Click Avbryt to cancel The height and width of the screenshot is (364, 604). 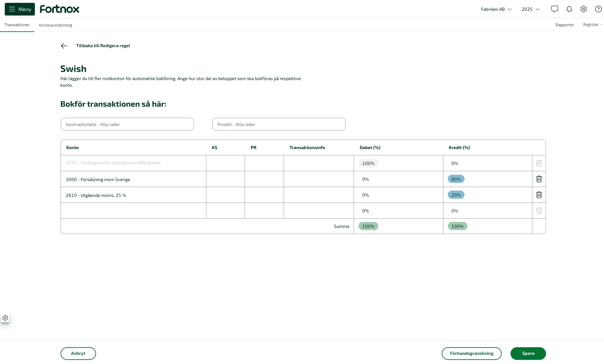coord(78,353)
